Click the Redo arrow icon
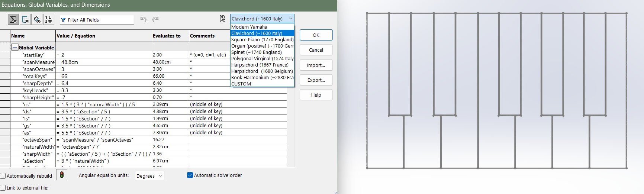Screen dimensions: 644x194 155,19
